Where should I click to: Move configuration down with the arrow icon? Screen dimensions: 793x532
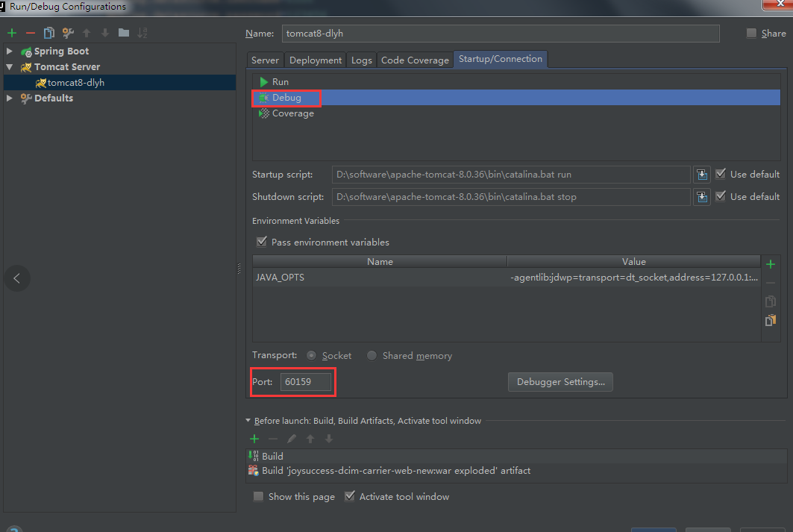click(105, 33)
